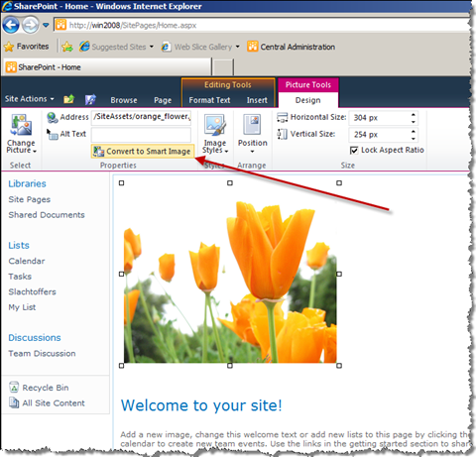Click the Horizontal Size input field
Viewport: 476px width, 457px height.
pos(380,118)
